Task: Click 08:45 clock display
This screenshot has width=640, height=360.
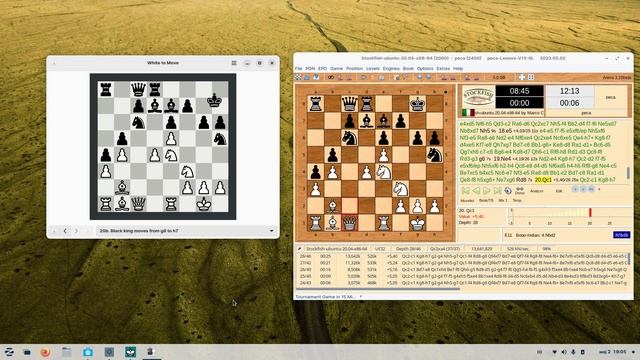Action: [519, 91]
